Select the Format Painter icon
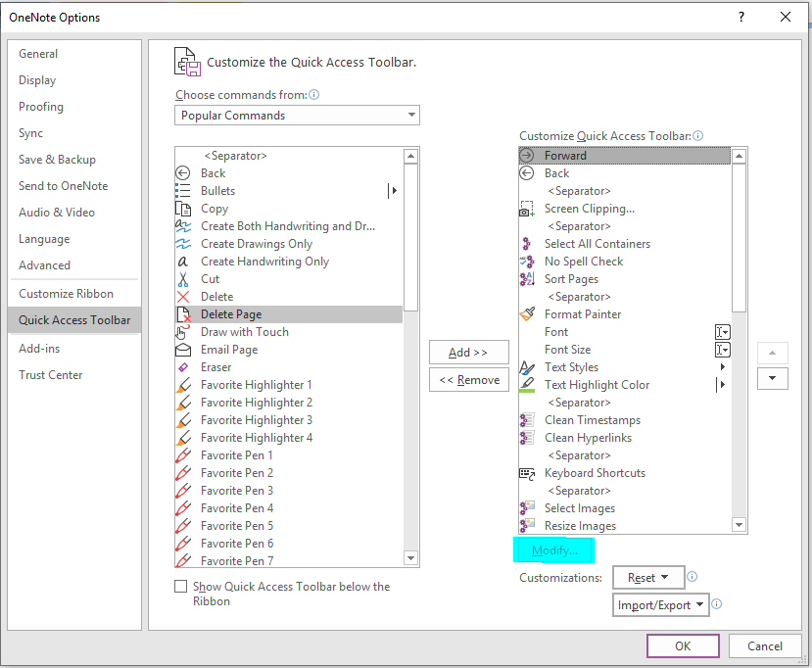The width and height of the screenshot is (812, 668). pyautogui.click(x=527, y=313)
